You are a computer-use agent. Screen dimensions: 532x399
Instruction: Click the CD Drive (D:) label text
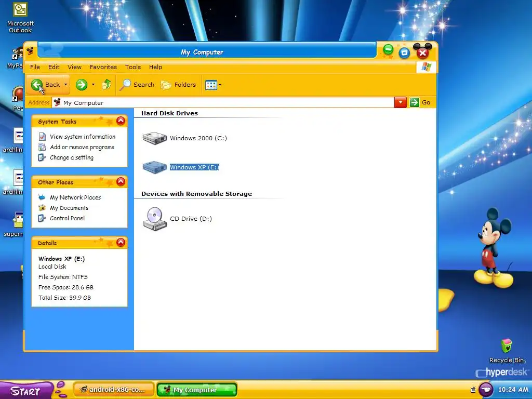(191, 219)
